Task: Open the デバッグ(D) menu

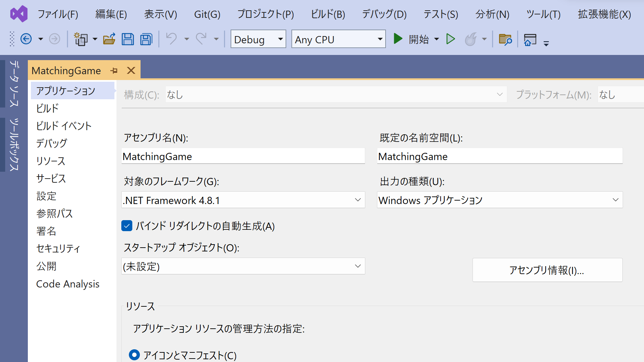Action: (x=384, y=14)
